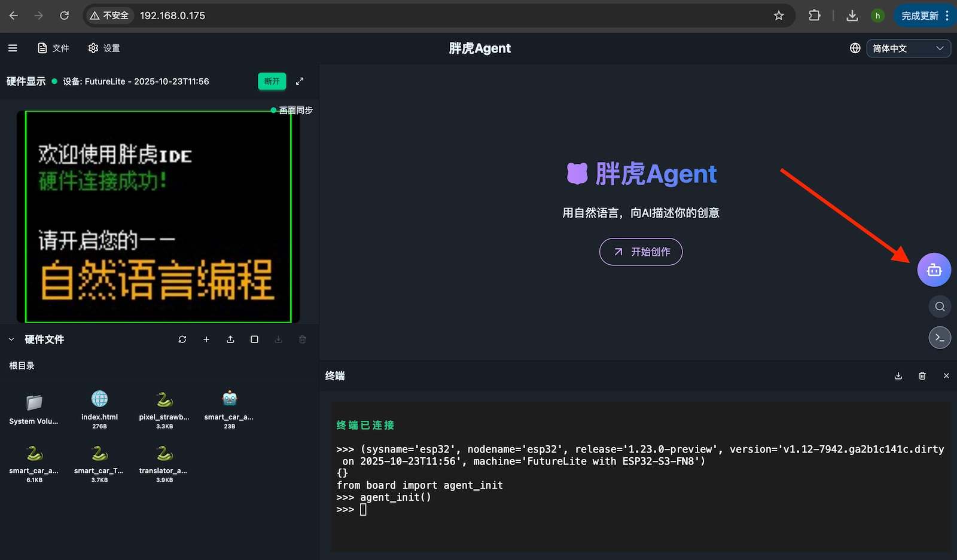Screen dimensions: 957x560
Task: Click 断开 to disconnect the device
Action: tap(272, 81)
